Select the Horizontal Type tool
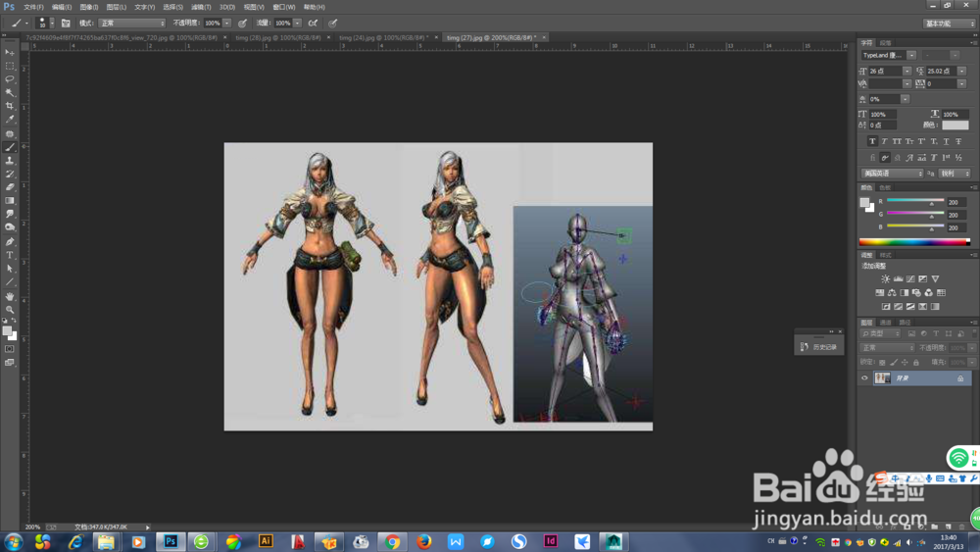The image size is (980, 552). pos(10,255)
